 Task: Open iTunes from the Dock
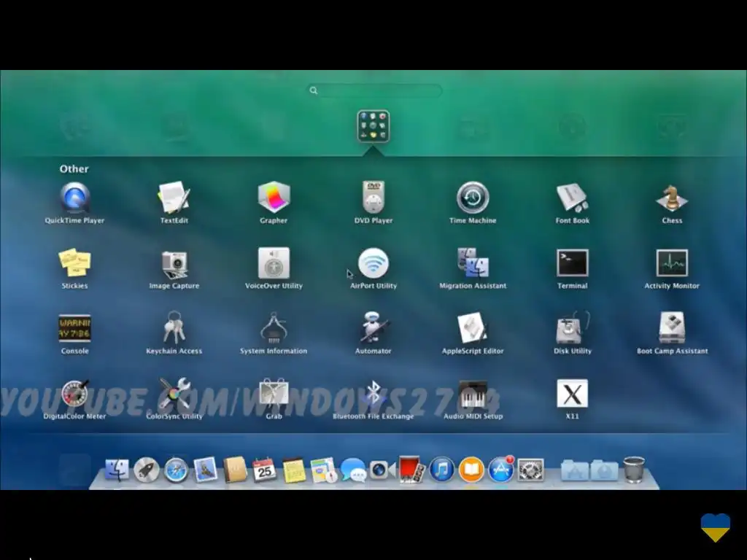(442, 470)
